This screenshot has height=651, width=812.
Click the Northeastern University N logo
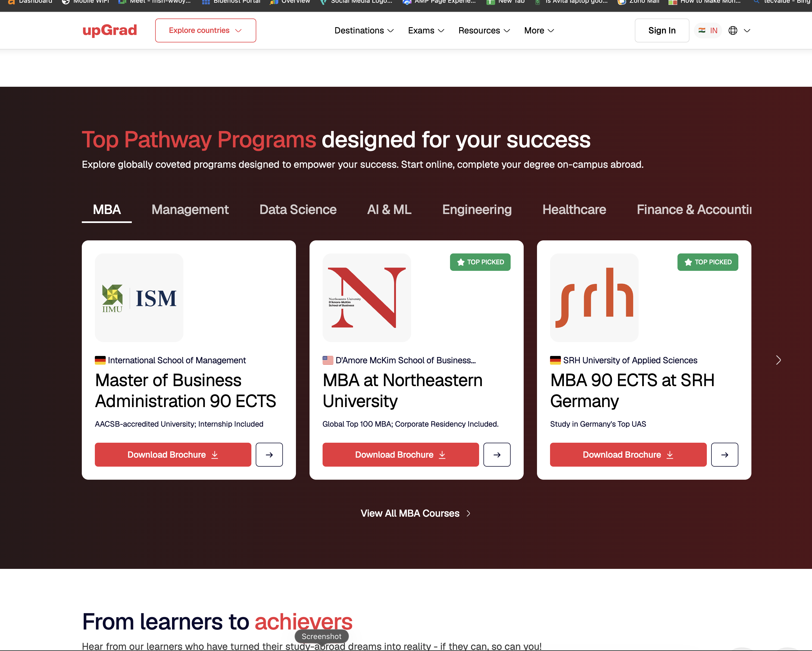(366, 298)
